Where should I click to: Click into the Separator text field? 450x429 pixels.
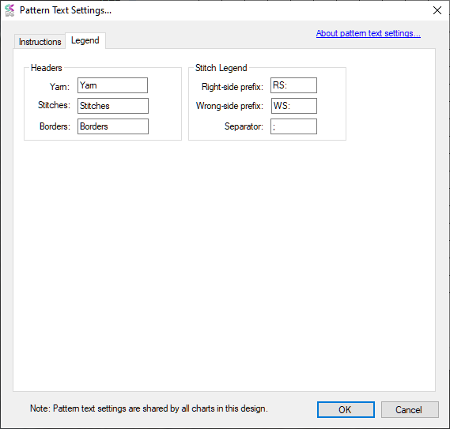point(294,126)
